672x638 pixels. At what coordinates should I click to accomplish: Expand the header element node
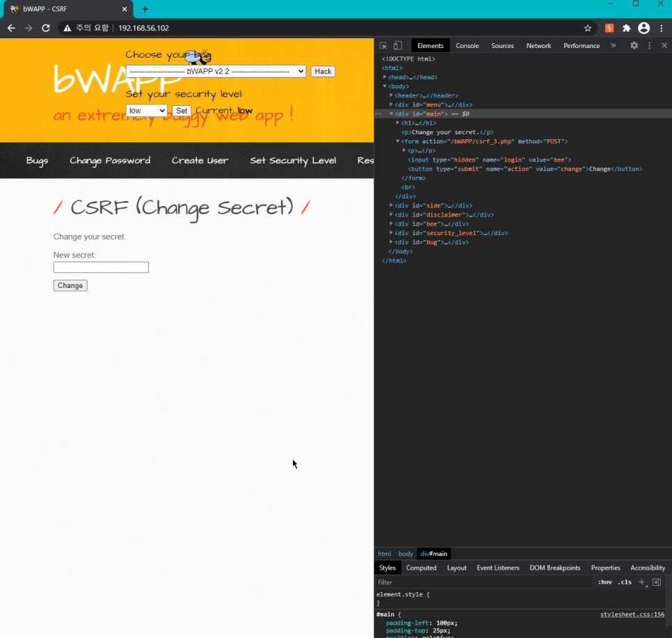coord(391,95)
